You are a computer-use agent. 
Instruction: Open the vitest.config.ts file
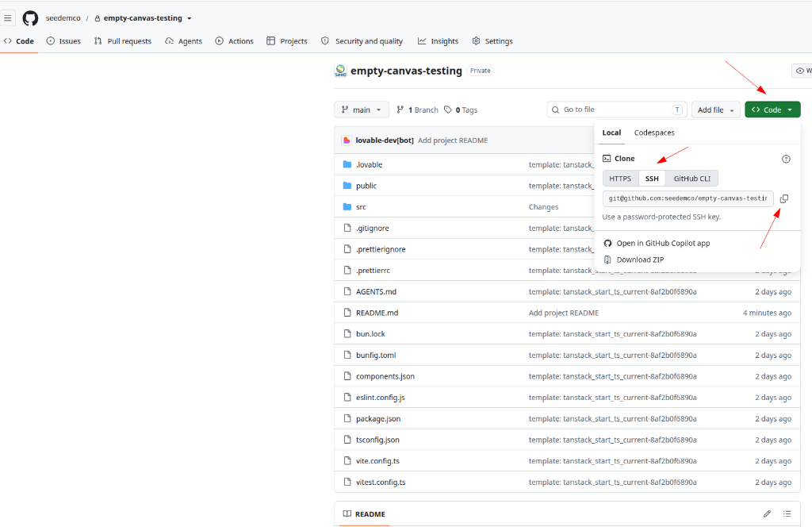pos(381,482)
